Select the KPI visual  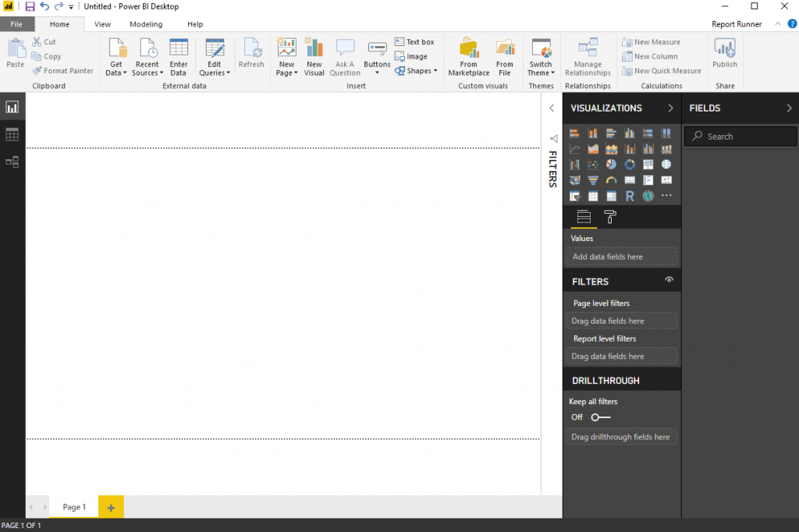click(x=666, y=180)
